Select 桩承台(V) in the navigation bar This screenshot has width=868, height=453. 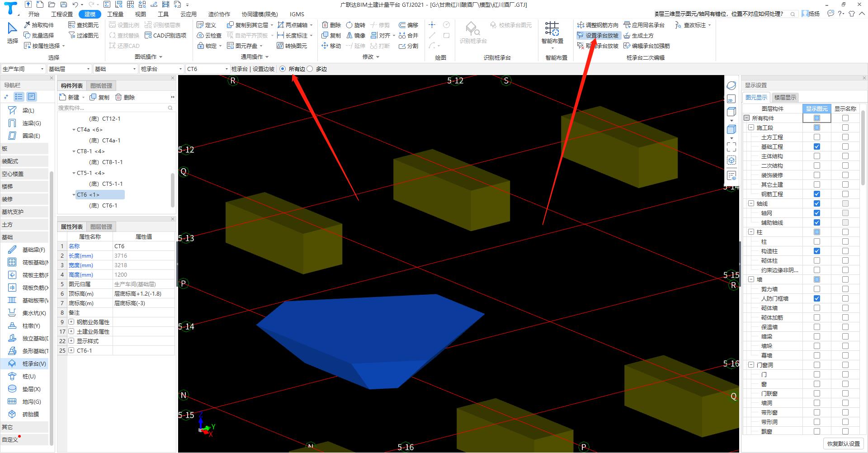point(27,363)
